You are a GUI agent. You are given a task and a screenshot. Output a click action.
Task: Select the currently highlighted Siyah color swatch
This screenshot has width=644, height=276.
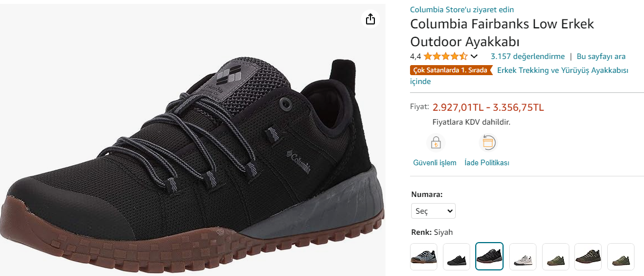tap(490, 257)
